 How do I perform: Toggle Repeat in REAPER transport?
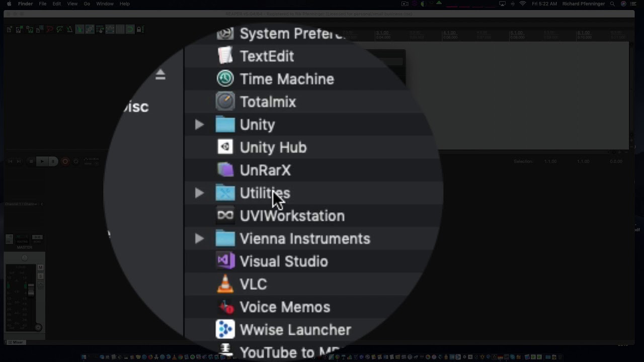[x=76, y=161]
